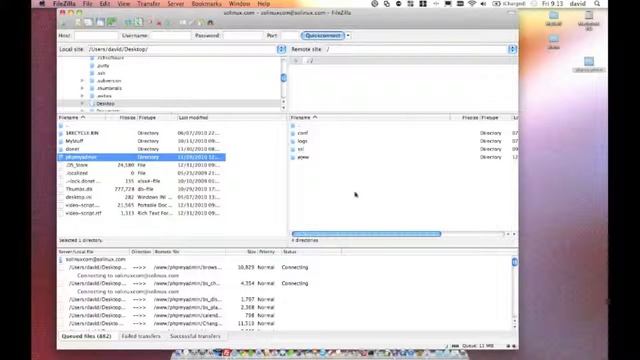
Task: Switch to the Queued files (882) tab
Action: [x=86, y=336]
